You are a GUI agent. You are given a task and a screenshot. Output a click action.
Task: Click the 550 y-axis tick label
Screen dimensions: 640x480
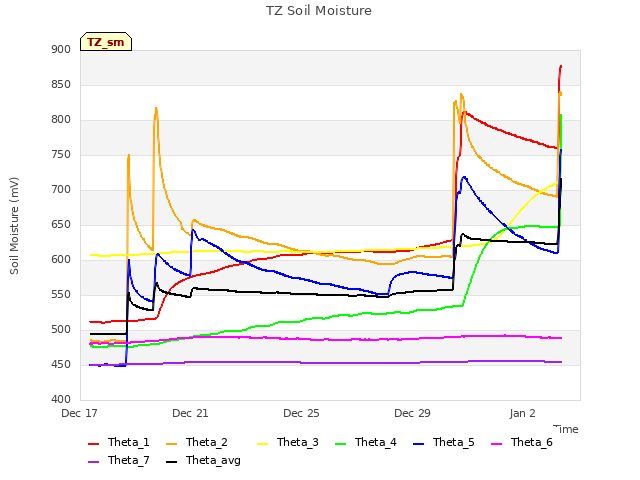(x=61, y=294)
